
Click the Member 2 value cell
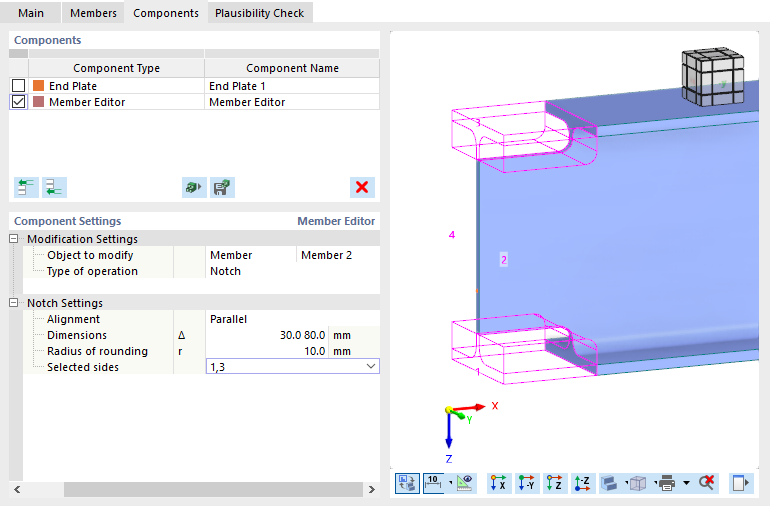tap(338, 255)
